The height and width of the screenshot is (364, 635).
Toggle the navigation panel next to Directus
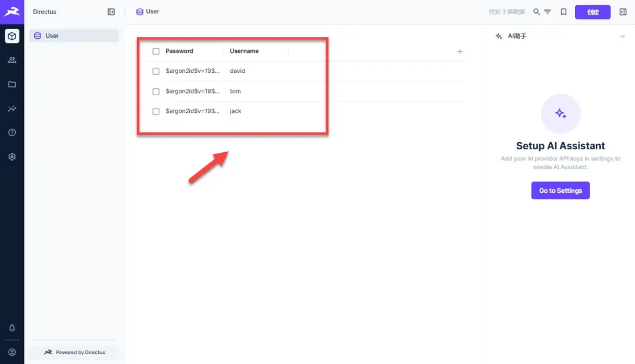(x=111, y=12)
